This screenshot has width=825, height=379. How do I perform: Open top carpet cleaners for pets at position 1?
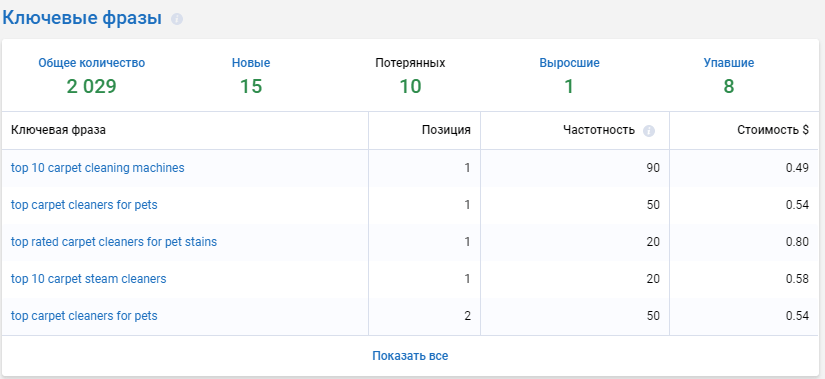click(84, 205)
